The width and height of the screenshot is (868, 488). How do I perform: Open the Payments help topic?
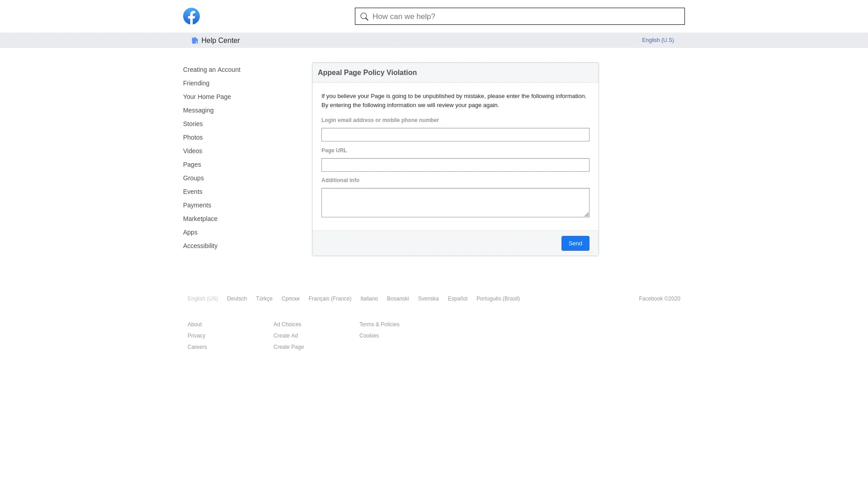point(197,205)
